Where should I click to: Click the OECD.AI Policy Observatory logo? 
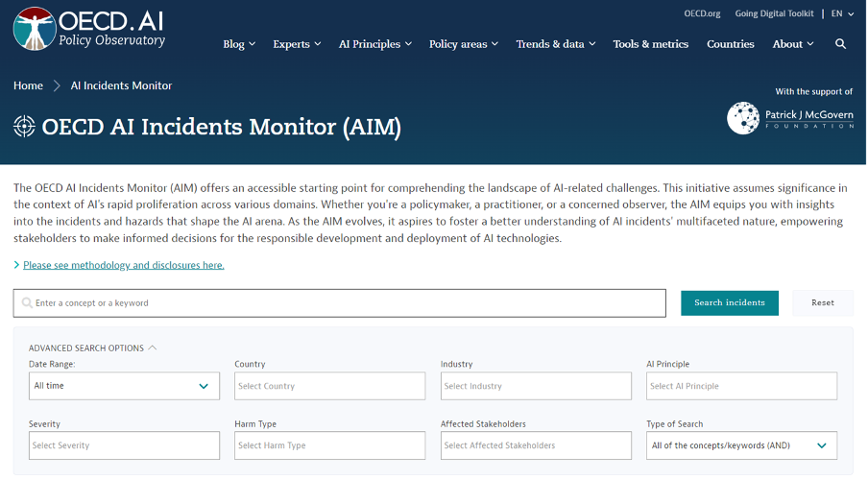click(x=89, y=29)
